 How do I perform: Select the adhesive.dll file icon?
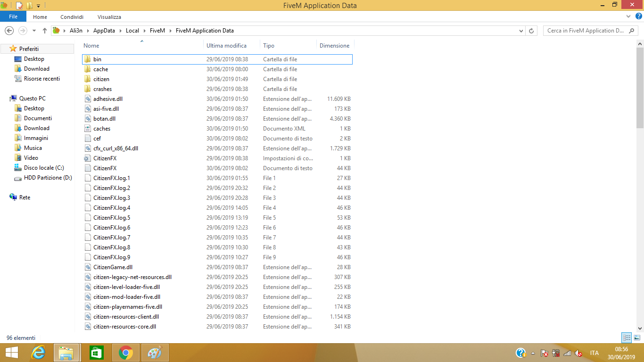click(x=88, y=99)
